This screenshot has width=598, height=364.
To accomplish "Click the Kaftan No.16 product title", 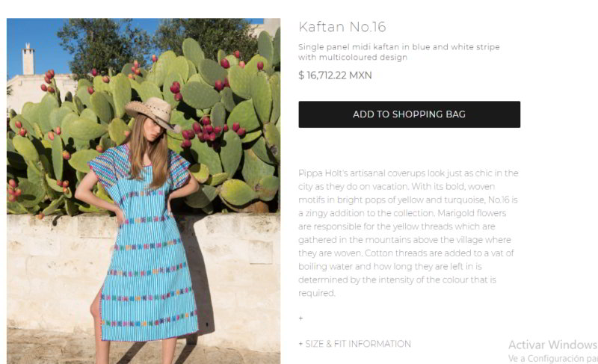I will coord(342,27).
